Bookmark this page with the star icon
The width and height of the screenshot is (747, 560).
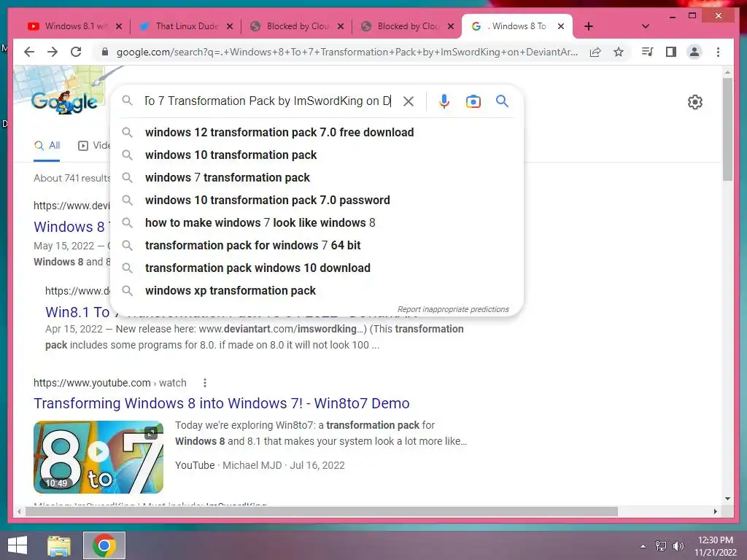[619, 52]
